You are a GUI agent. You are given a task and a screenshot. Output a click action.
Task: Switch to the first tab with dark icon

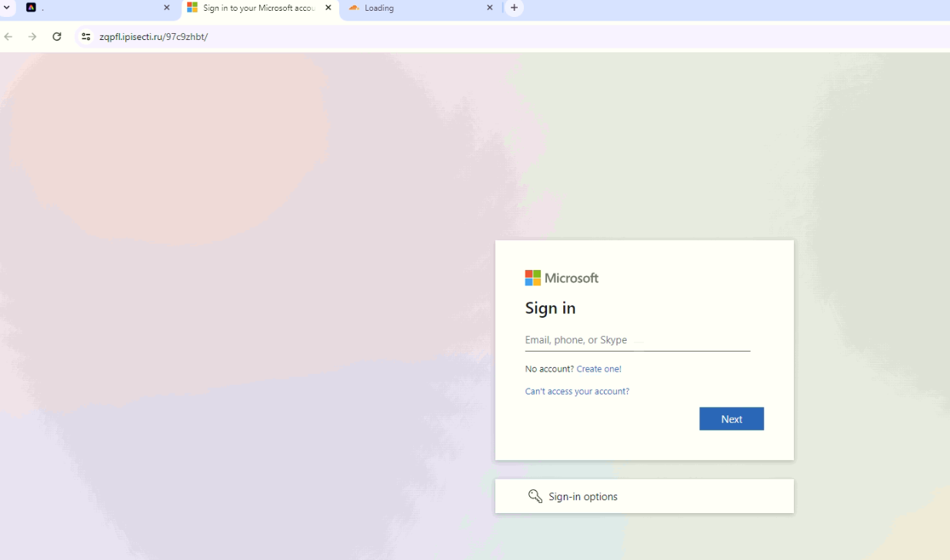[98, 8]
